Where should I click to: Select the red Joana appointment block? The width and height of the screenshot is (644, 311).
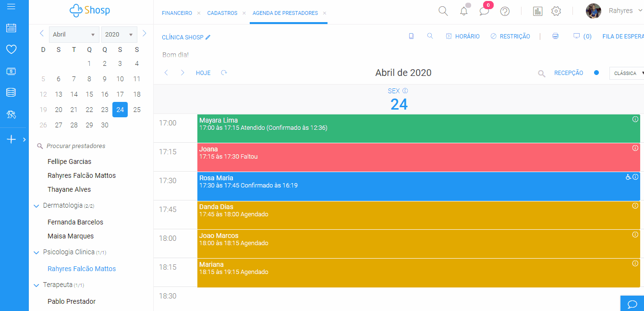tap(418, 157)
